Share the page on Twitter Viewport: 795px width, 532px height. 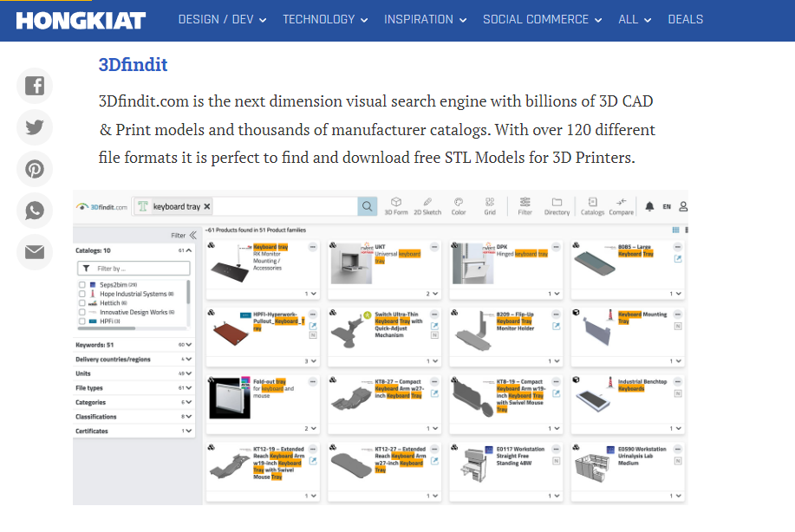point(35,127)
